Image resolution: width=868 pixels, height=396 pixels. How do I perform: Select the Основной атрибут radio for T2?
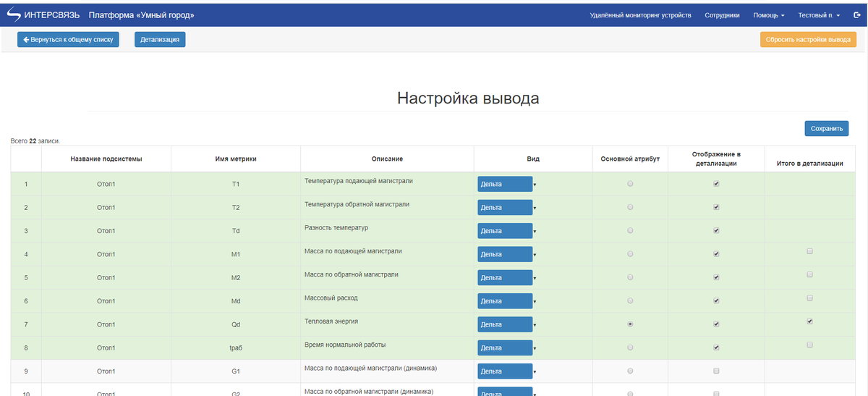click(630, 207)
